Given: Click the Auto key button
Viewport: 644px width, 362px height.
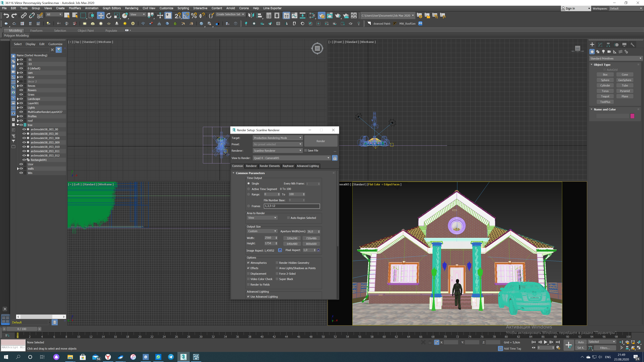Looking at the screenshot, I should [581, 342].
